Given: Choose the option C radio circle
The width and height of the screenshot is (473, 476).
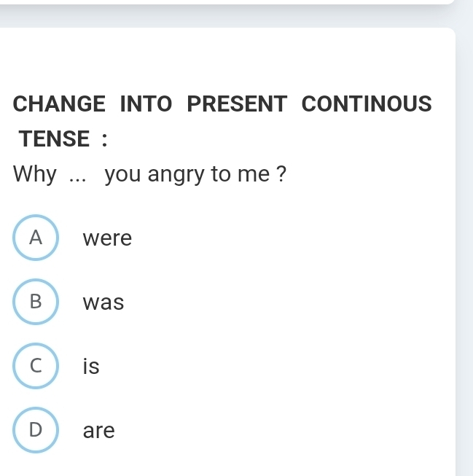Looking at the screenshot, I should click(x=36, y=366).
